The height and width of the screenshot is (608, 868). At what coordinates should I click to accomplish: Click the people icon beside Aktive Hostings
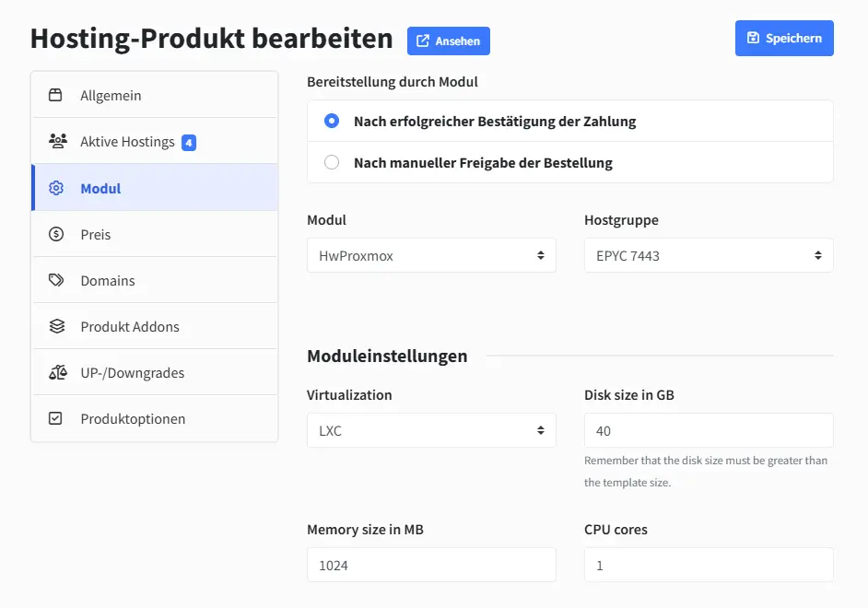click(57, 142)
